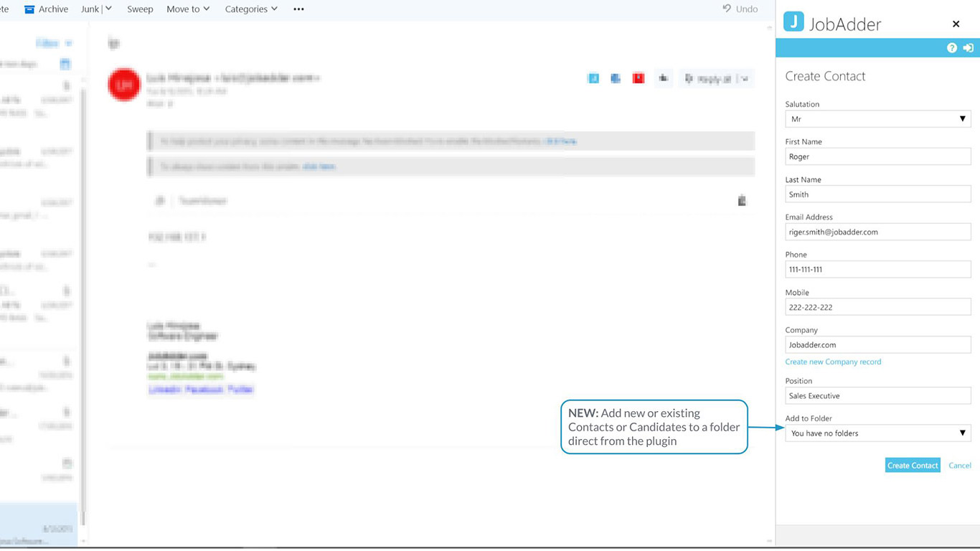
Task: Click the Position field with Sales Executive
Action: click(878, 396)
